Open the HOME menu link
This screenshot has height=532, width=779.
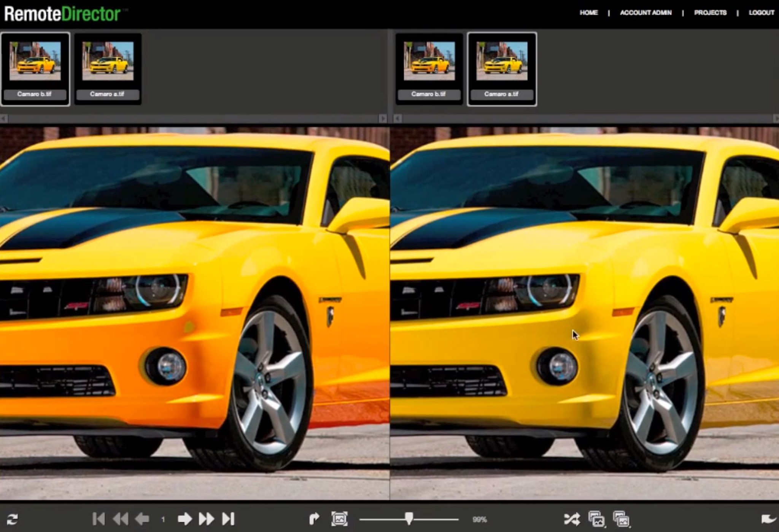click(588, 13)
